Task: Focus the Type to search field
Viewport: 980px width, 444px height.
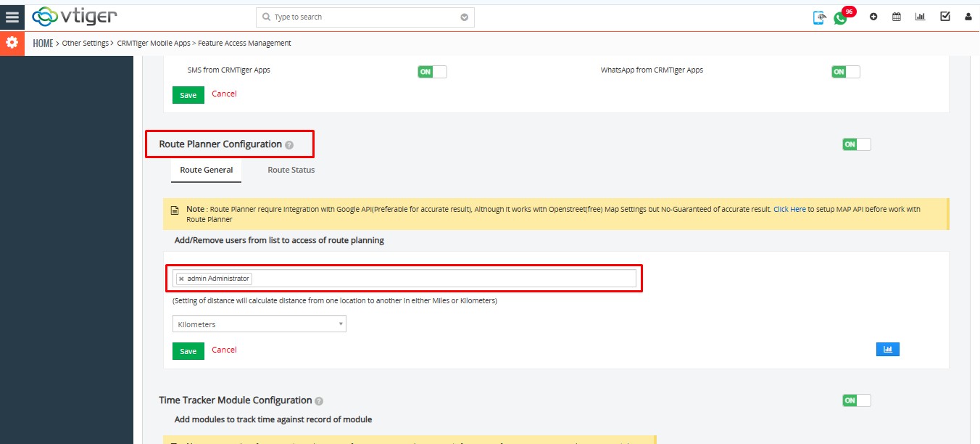Action: click(x=365, y=17)
